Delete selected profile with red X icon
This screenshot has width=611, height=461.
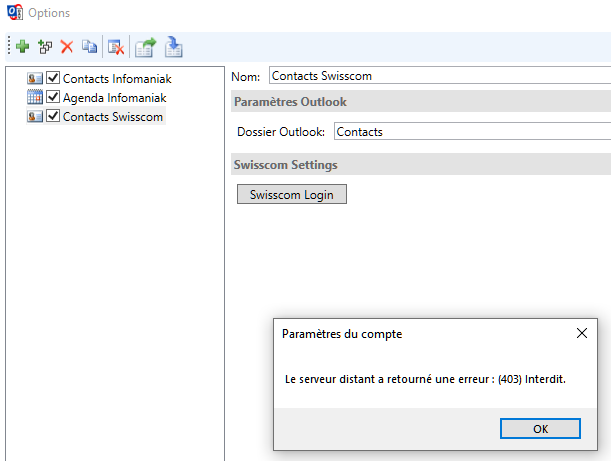[x=67, y=46]
